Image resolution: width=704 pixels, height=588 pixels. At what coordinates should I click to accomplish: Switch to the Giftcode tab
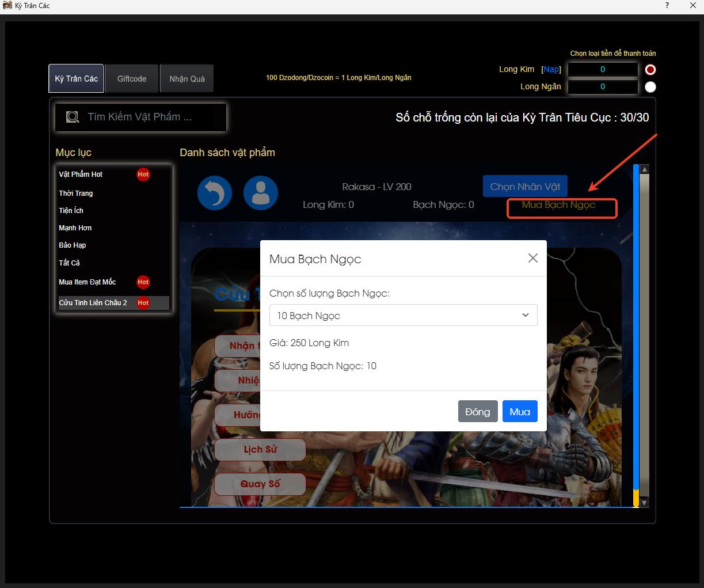[x=132, y=79]
